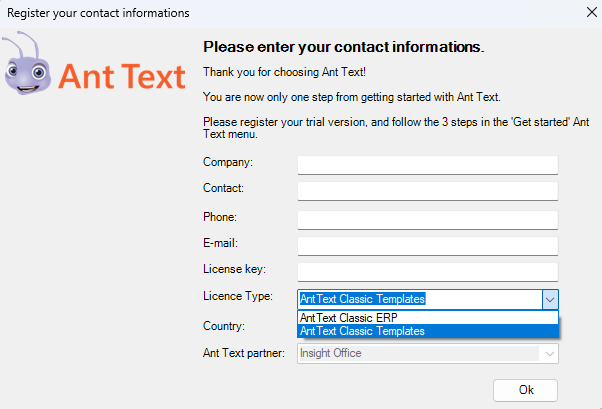Close the registration dialog window

pos(584,14)
